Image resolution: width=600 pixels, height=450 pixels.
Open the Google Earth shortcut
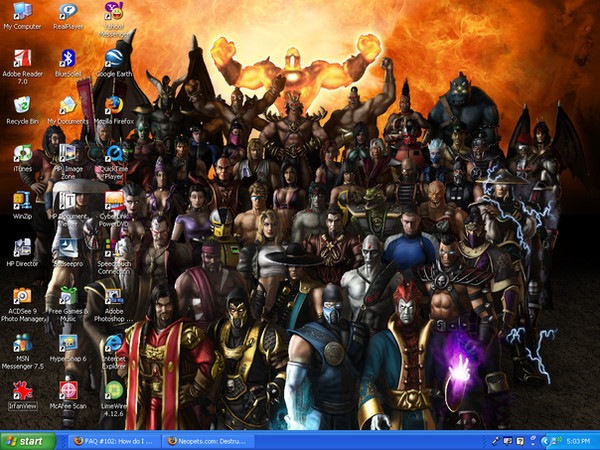click(x=114, y=63)
